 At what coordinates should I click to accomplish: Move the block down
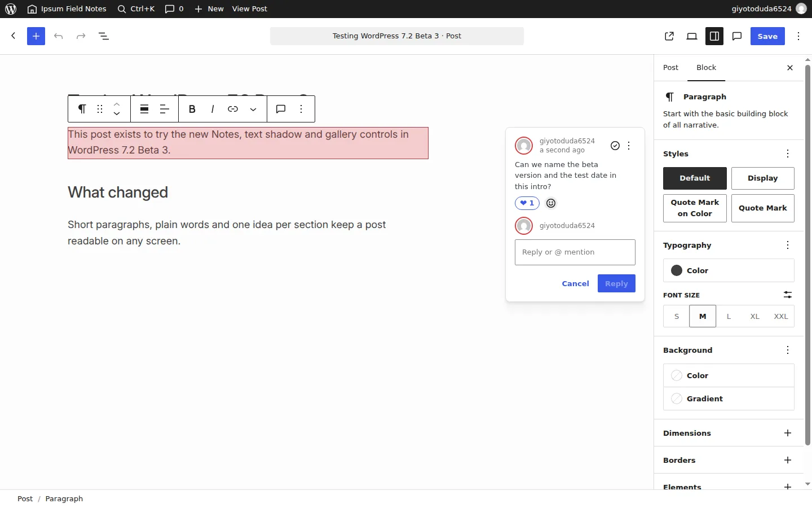click(117, 113)
